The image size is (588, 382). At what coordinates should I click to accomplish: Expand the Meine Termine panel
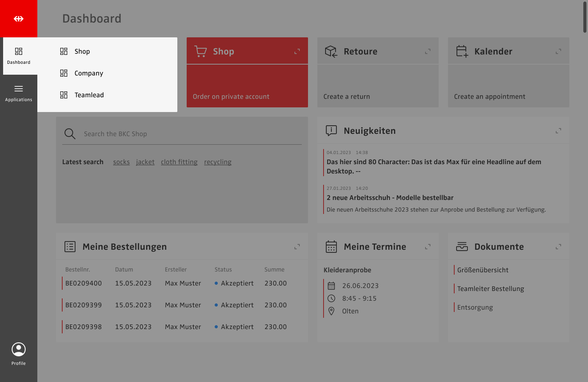click(428, 247)
